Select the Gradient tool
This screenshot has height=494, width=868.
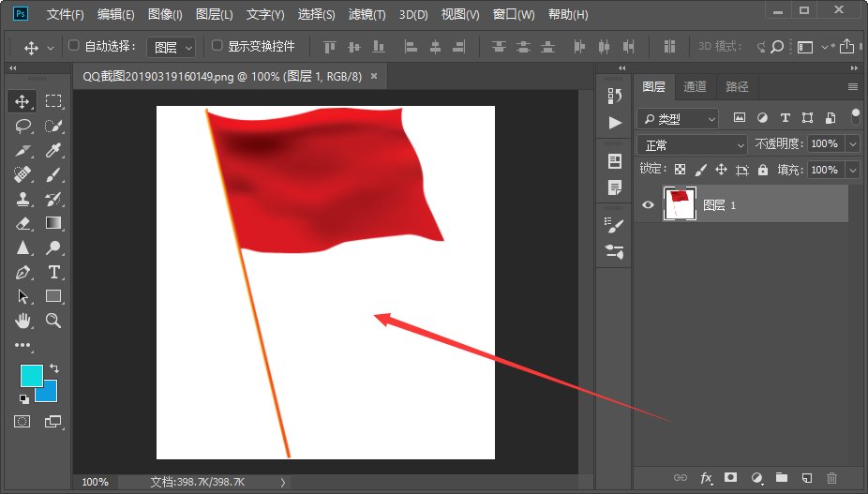click(x=53, y=223)
